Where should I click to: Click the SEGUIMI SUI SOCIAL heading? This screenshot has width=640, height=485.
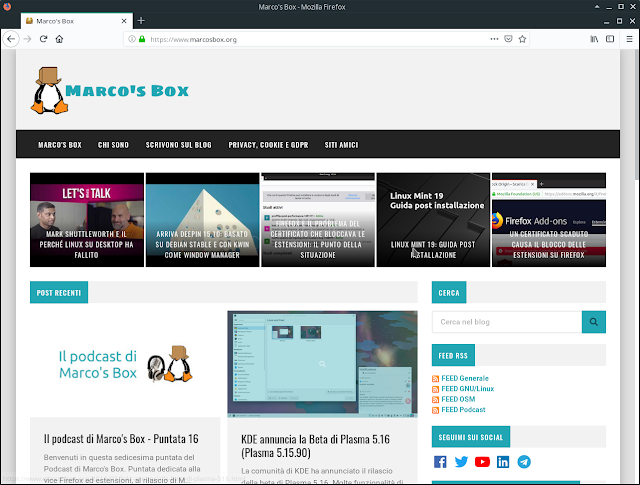coord(471,437)
